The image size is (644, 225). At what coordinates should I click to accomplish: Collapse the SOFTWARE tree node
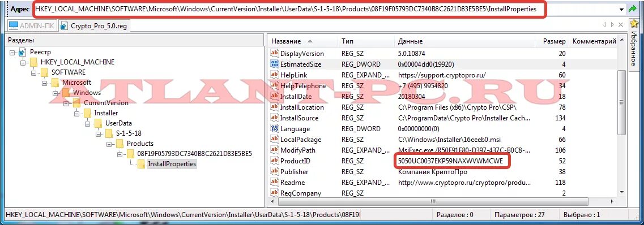point(33,72)
